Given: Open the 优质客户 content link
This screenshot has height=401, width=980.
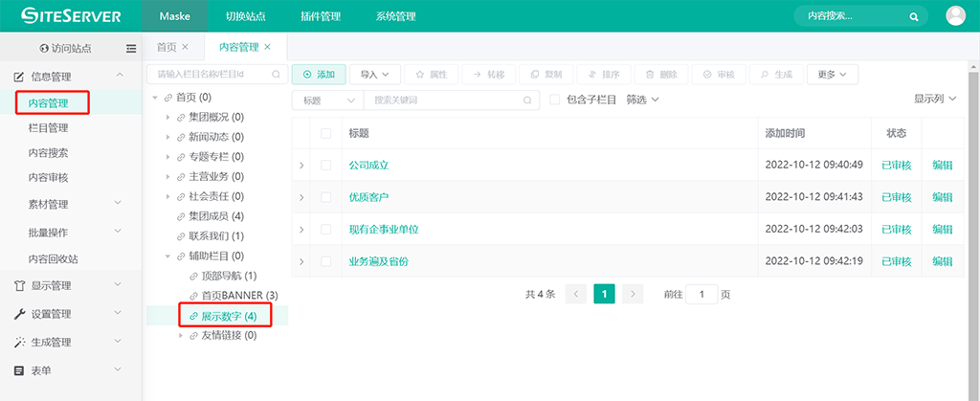Looking at the screenshot, I should point(368,197).
